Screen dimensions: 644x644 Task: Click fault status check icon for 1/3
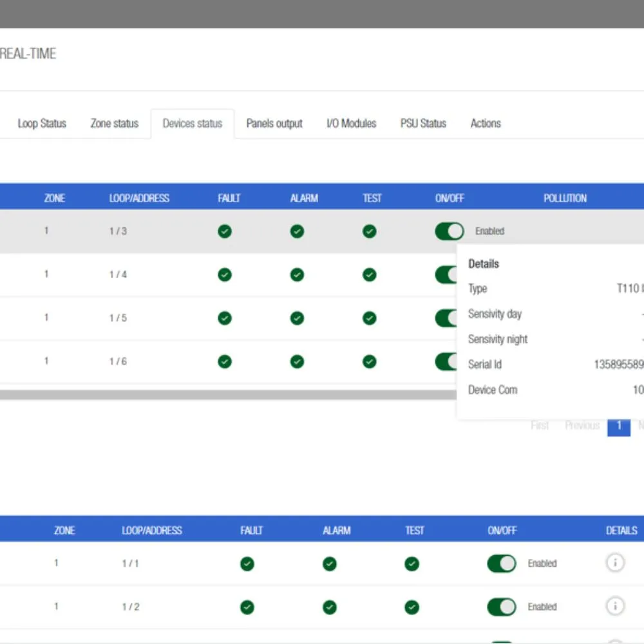(x=225, y=231)
